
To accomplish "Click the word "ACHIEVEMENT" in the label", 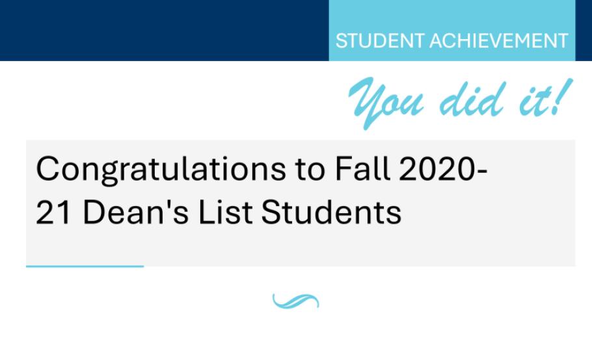I will click(498, 41).
